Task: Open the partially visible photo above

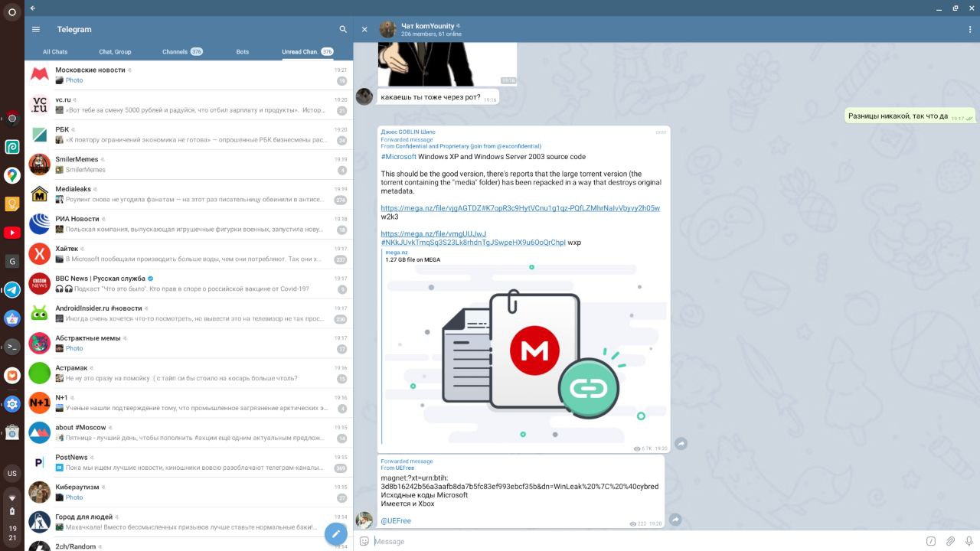Action: (x=447, y=64)
